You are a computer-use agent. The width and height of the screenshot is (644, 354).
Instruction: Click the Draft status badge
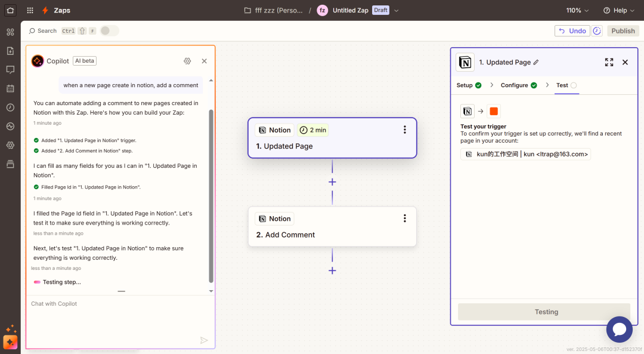(380, 10)
